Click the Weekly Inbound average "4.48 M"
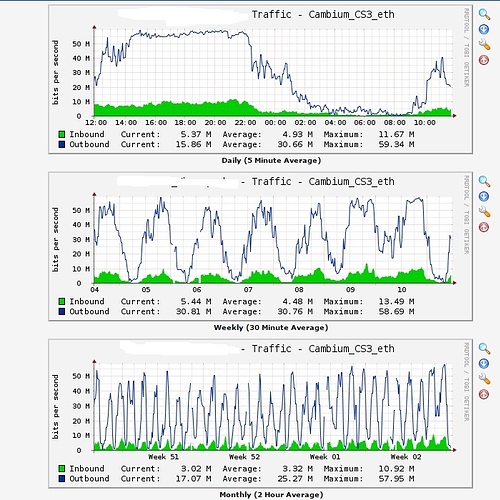 297,301
